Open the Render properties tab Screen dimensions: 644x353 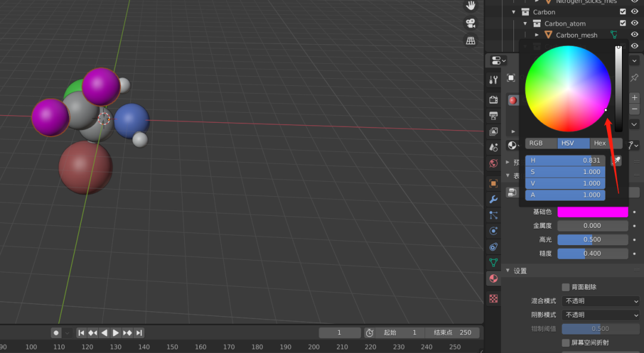[494, 100]
